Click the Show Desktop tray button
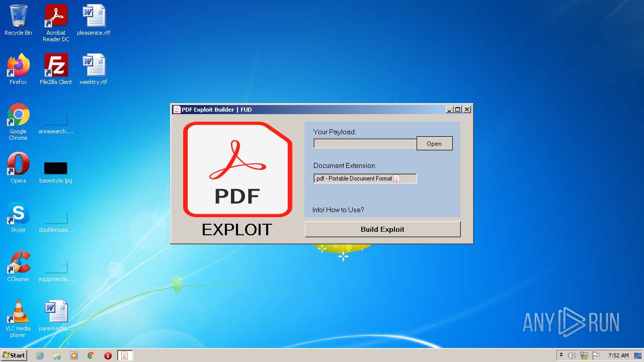Viewport: 644px width, 362px height. click(638, 355)
